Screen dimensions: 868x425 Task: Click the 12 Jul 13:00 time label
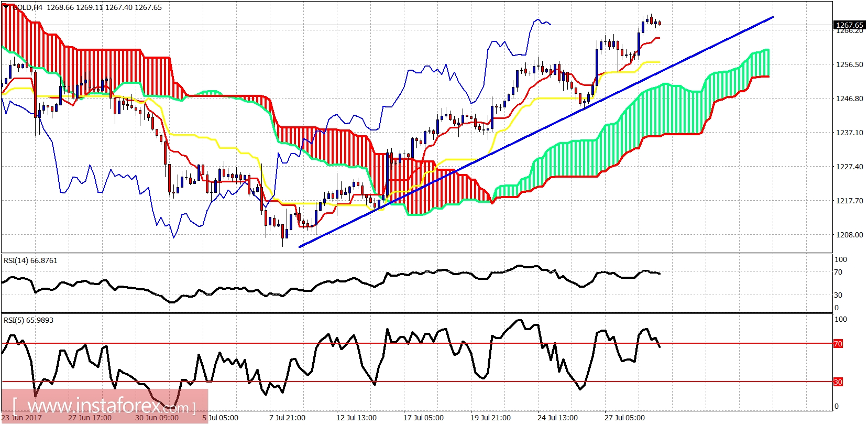pos(356,418)
